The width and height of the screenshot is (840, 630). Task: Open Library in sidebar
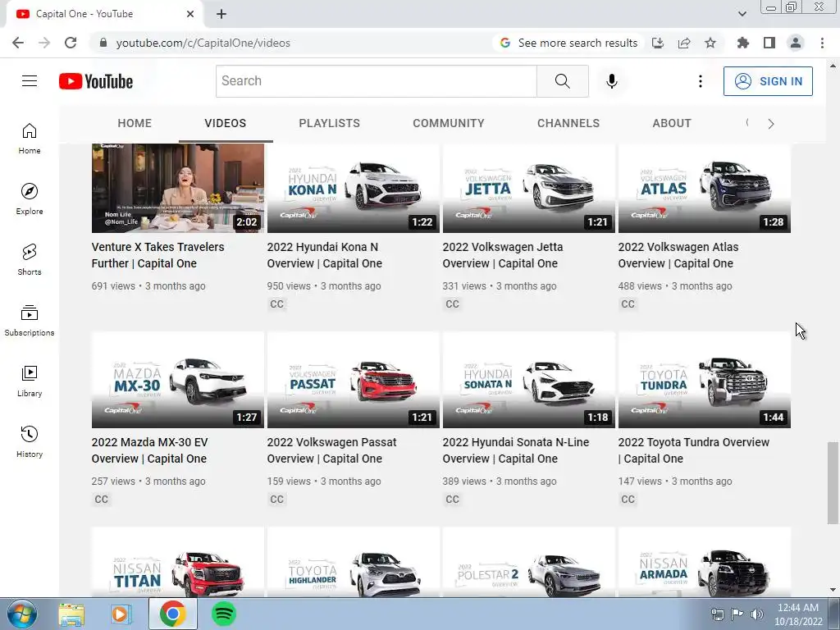click(30, 381)
